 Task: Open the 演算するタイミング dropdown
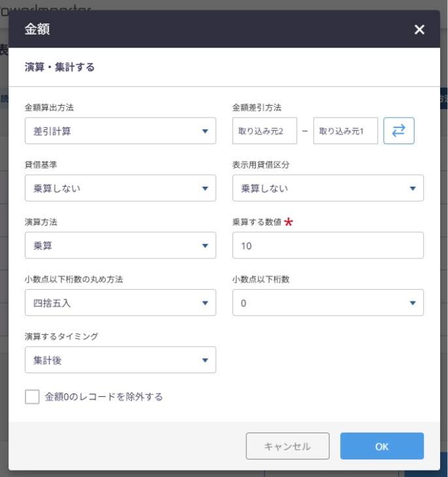(x=120, y=360)
